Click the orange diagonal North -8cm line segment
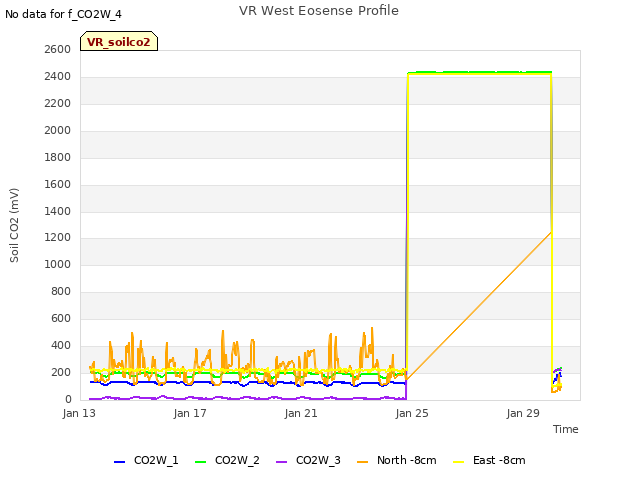640x480 pixels. coord(479,306)
